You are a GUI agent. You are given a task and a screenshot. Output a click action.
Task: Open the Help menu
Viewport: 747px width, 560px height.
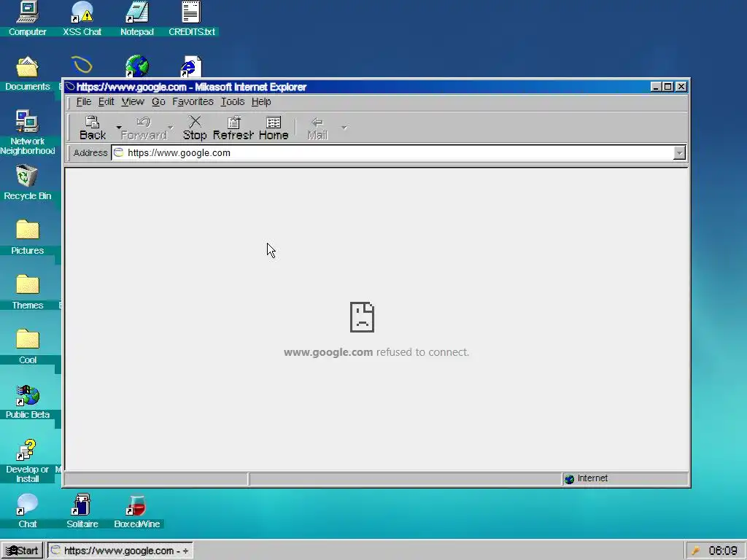pyautogui.click(x=261, y=101)
